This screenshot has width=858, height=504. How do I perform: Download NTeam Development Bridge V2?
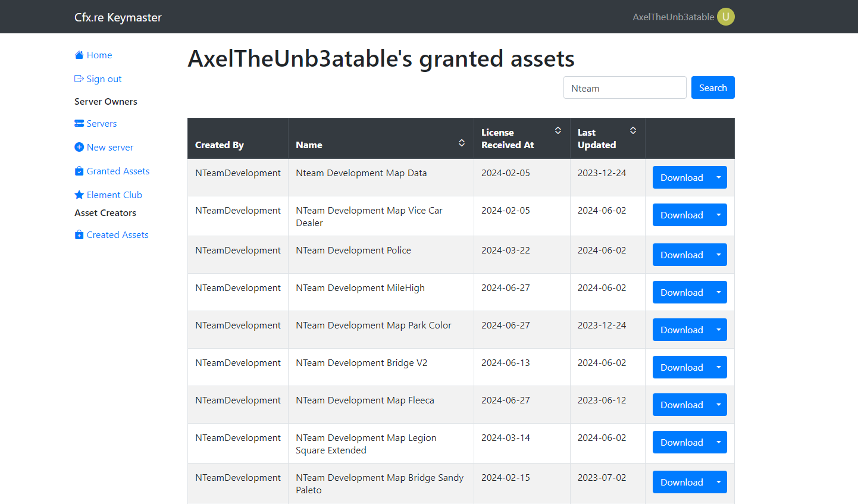(682, 367)
